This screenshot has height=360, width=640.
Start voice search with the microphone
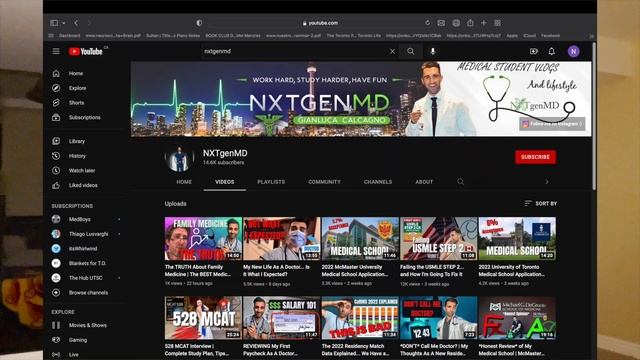[433, 51]
